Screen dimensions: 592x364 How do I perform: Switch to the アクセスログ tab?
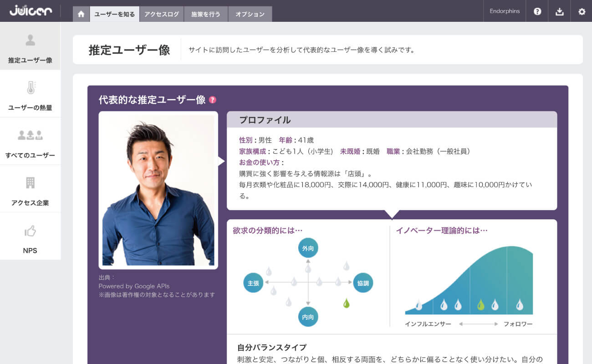point(162,14)
